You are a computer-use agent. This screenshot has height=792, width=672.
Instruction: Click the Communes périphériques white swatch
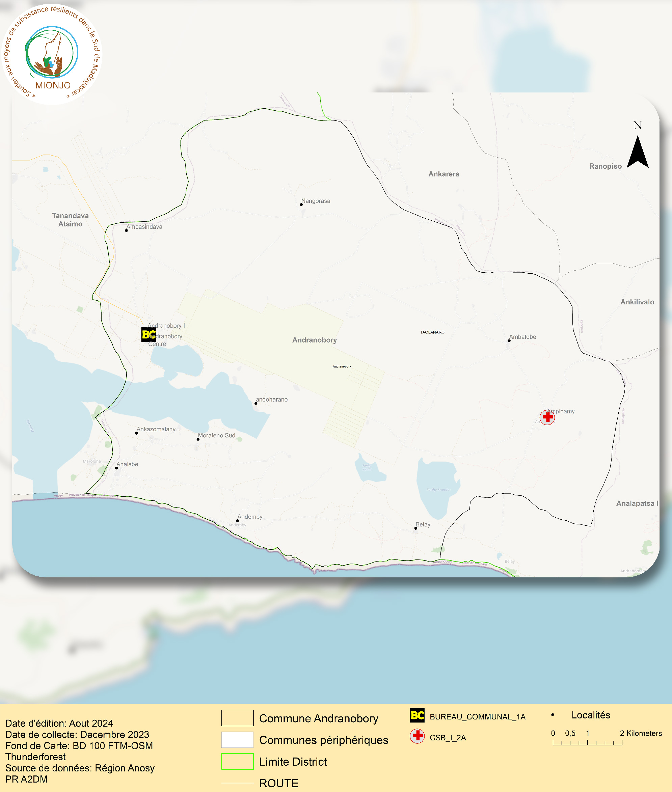click(x=237, y=739)
